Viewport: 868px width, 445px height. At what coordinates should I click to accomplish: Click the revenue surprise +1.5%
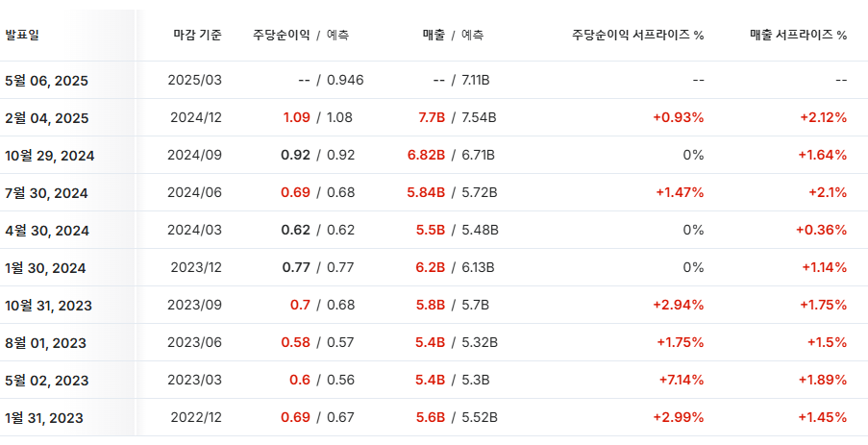click(x=827, y=342)
